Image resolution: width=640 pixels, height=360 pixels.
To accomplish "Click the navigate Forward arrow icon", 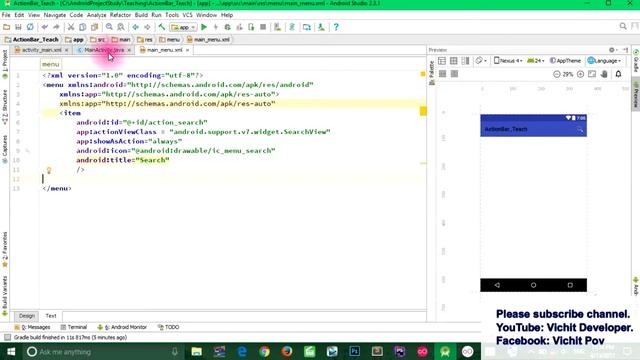I will coord(147,27).
